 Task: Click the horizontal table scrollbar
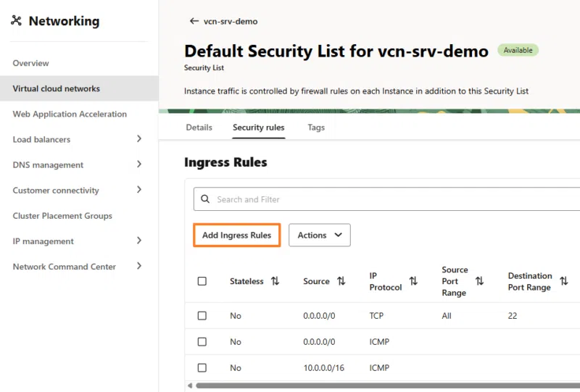pos(384,385)
